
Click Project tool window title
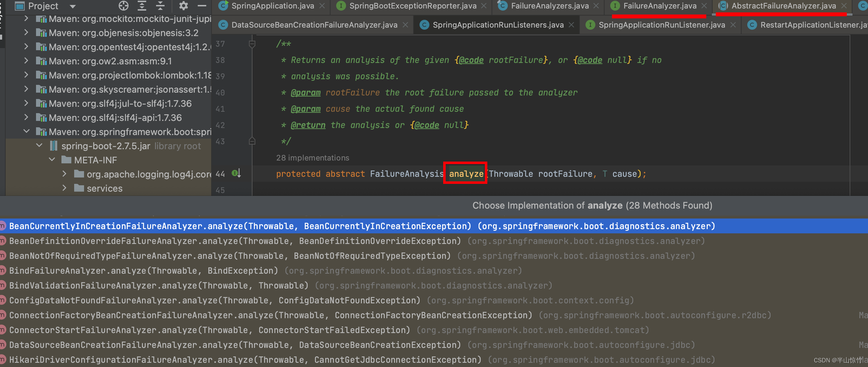pos(43,6)
